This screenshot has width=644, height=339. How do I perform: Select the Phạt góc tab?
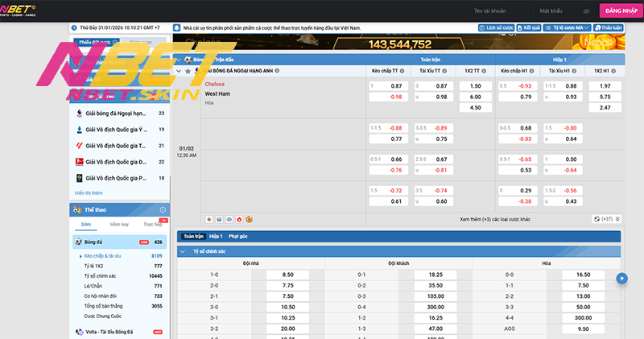pyautogui.click(x=238, y=237)
